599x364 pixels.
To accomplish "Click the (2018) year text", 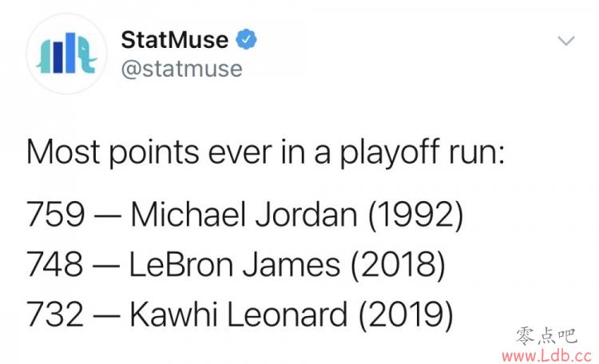I will click(x=398, y=265).
